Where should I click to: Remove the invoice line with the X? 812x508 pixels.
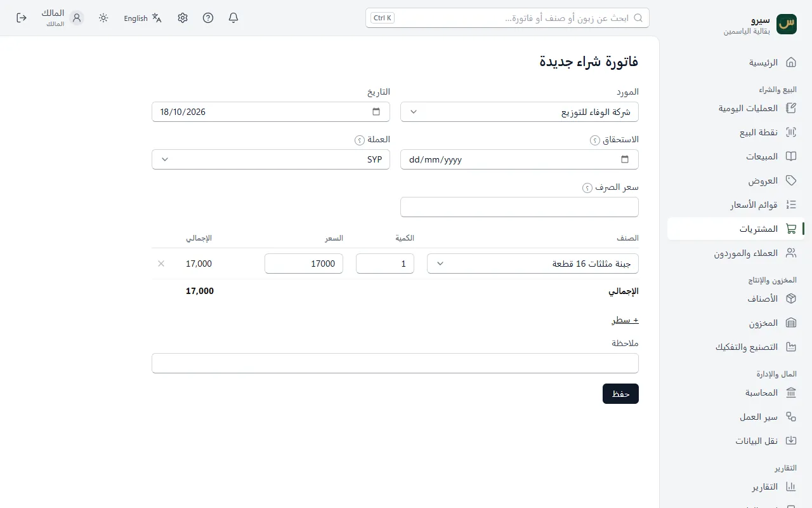pyautogui.click(x=161, y=264)
